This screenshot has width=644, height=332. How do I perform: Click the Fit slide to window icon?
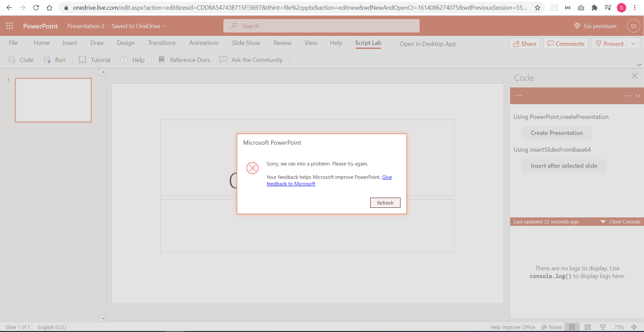[634, 327]
